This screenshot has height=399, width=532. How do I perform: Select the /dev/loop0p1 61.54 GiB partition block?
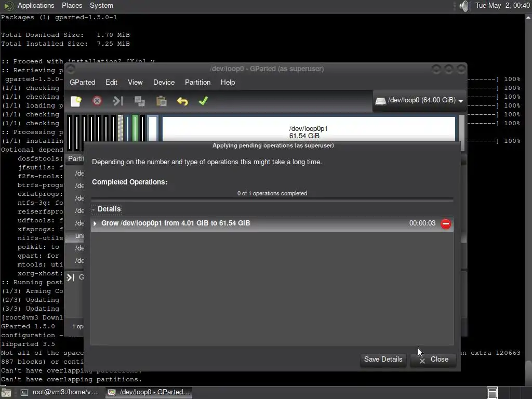tap(309, 129)
